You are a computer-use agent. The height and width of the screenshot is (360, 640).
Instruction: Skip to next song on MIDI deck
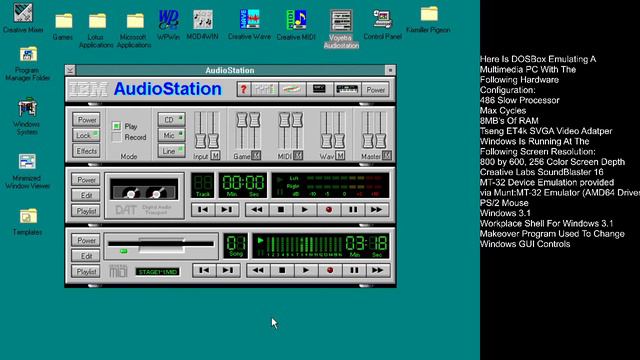pyautogui.click(x=228, y=270)
